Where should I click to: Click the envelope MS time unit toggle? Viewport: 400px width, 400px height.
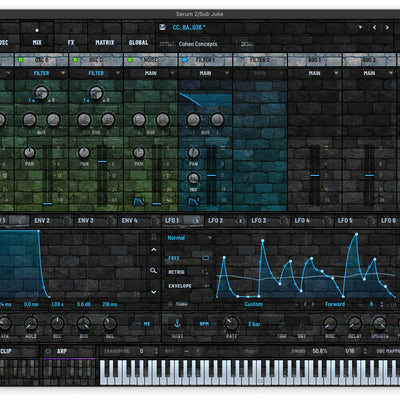(147, 324)
